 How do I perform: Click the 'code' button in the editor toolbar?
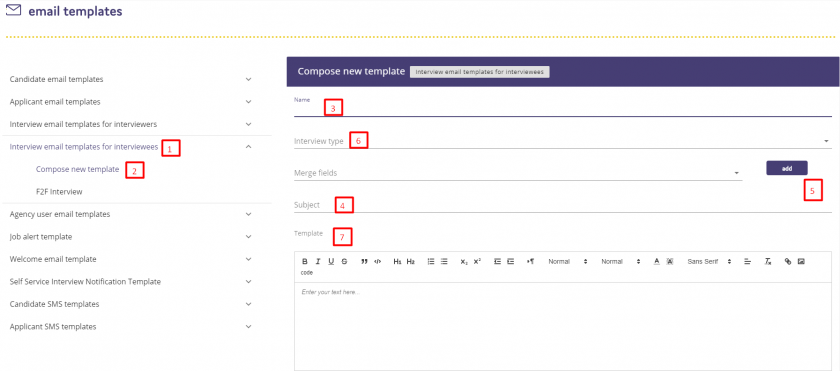[306, 272]
